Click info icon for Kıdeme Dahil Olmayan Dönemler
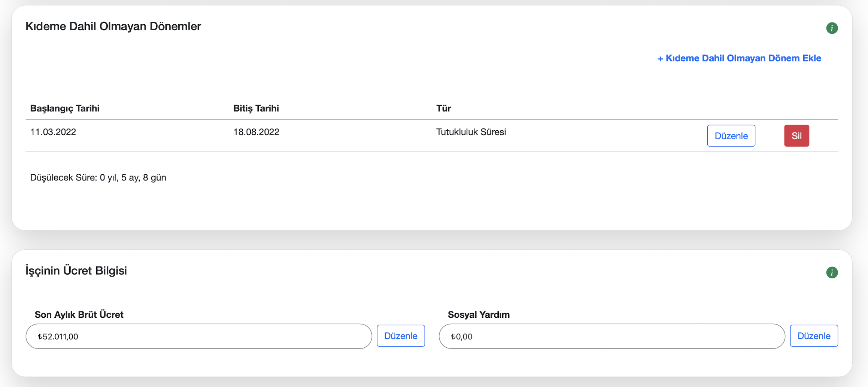 click(x=832, y=28)
